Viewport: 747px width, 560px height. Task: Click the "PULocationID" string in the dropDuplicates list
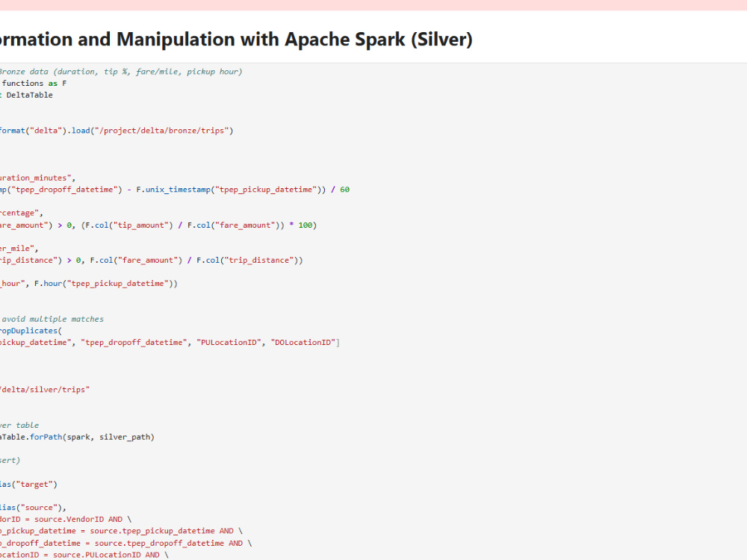point(229,343)
